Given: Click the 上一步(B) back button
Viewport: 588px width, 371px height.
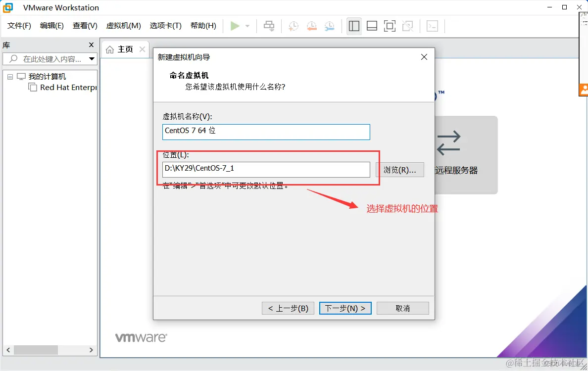Looking at the screenshot, I should pyautogui.click(x=288, y=308).
